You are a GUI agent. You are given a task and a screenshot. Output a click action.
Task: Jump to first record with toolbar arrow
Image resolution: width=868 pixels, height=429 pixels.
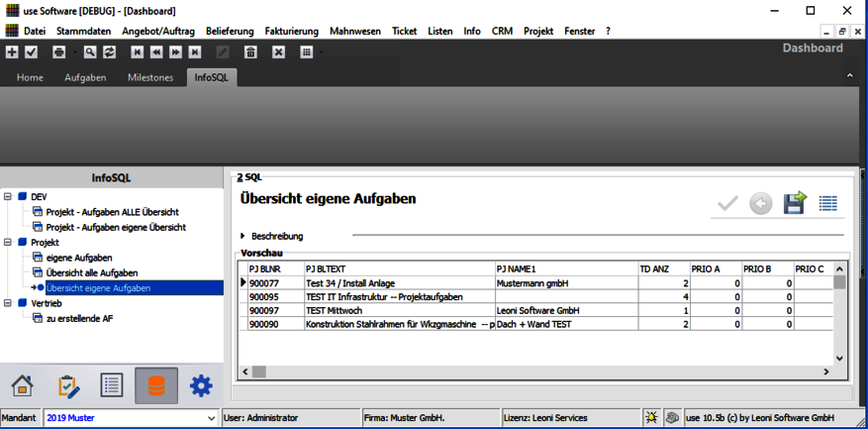(x=138, y=53)
